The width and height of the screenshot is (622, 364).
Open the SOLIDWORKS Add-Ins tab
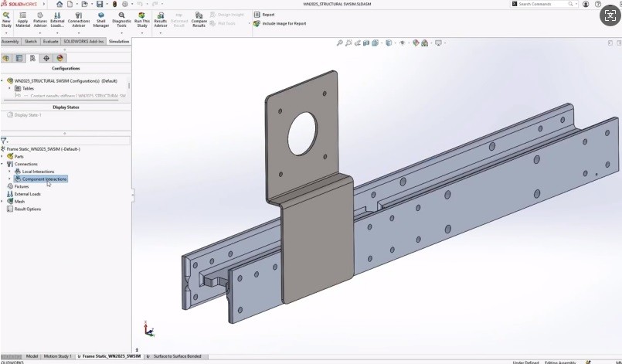click(x=83, y=41)
